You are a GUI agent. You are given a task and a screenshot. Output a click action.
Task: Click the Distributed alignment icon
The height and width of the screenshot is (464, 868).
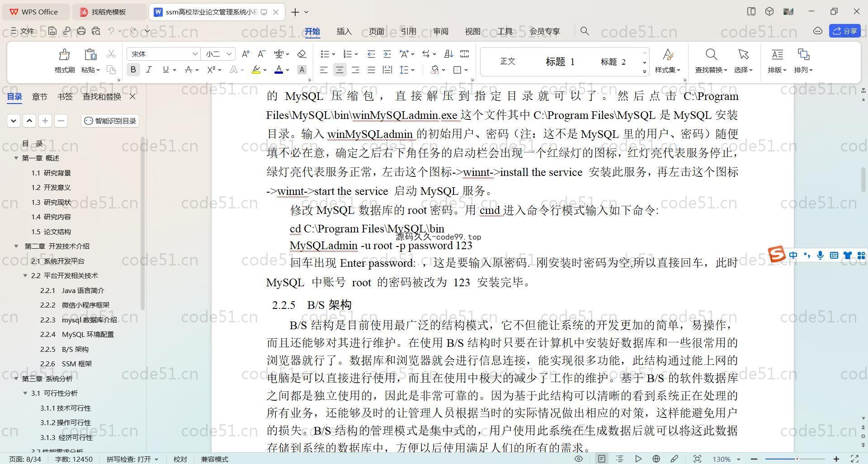point(387,70)
